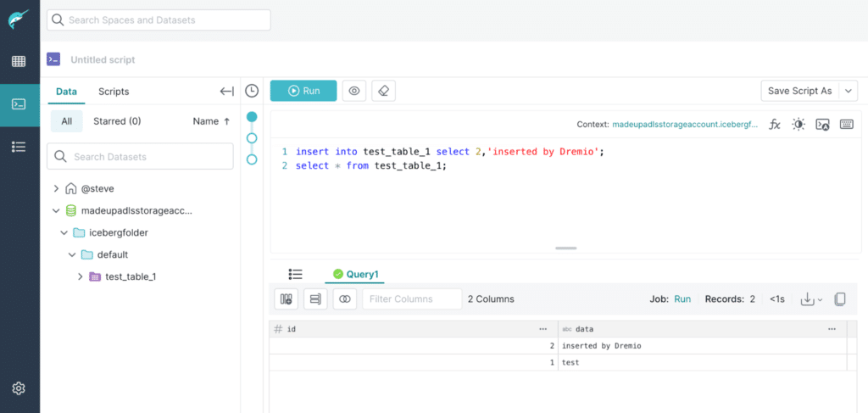Focus the Filter Columns field
Screen dimensions: 868x413
(412, 299)
